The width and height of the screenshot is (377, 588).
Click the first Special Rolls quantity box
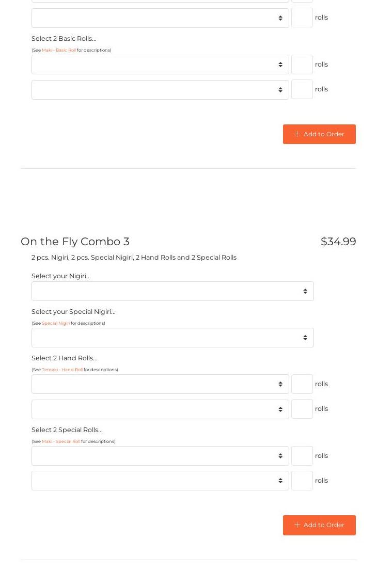point(302,456)
